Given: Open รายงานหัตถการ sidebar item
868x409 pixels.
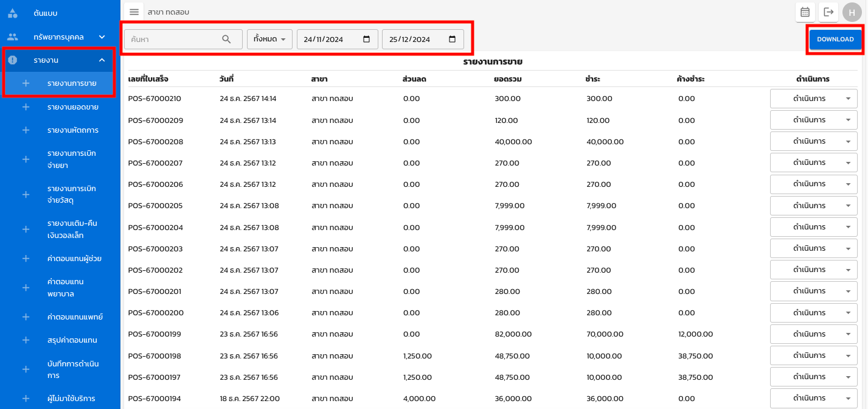Looking at the screenshot, I should click(60, 130).
